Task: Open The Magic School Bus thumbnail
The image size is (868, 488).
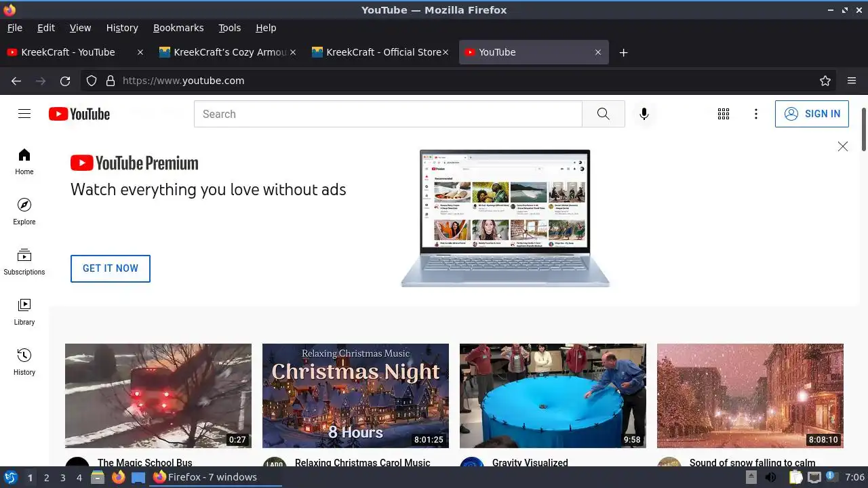Action: coord(158,396)
